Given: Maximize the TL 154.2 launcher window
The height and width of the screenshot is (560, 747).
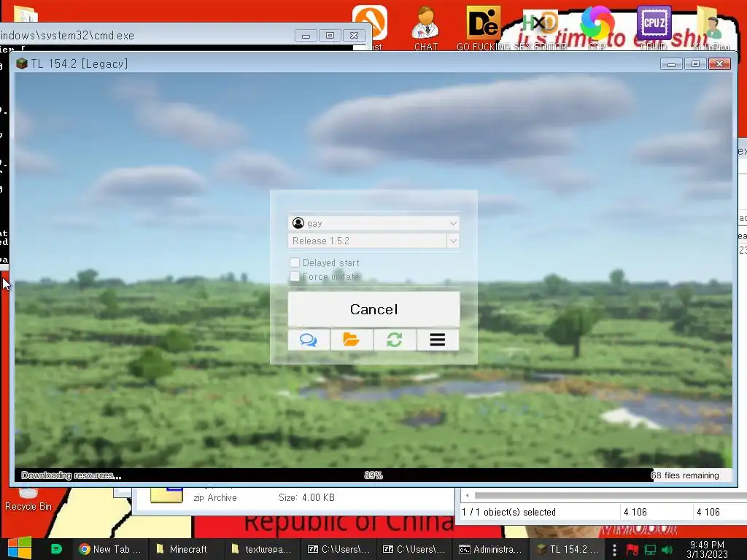Looking at the screenshot, I should [x=695, y=64].
